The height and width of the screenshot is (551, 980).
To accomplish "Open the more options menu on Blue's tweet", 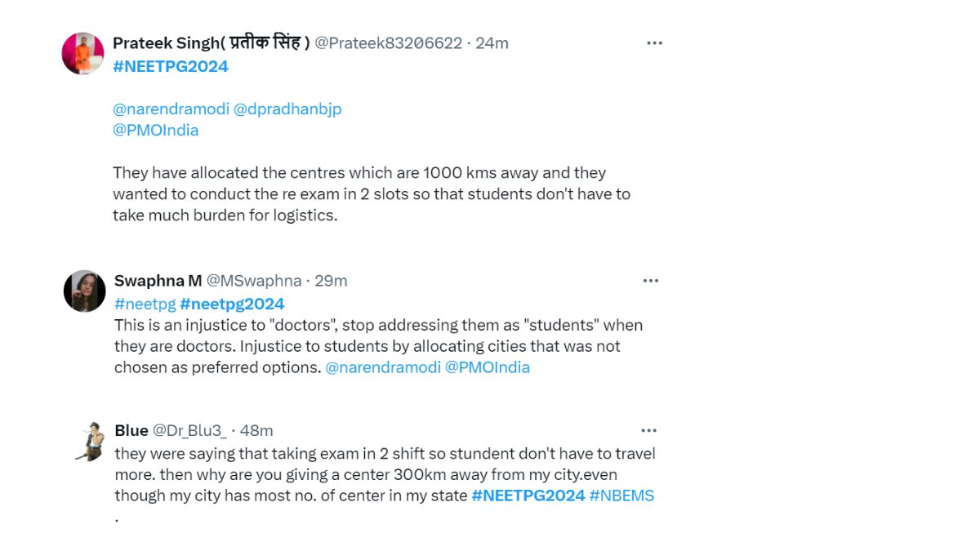I will (x=648, y=429).
